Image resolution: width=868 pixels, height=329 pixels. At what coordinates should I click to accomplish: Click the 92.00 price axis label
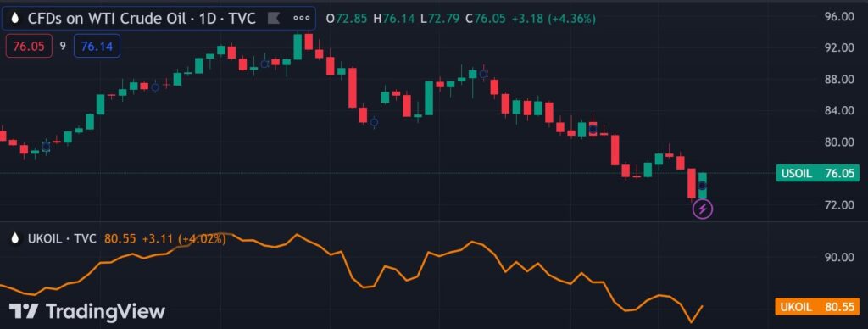click(x=838, y=48)
